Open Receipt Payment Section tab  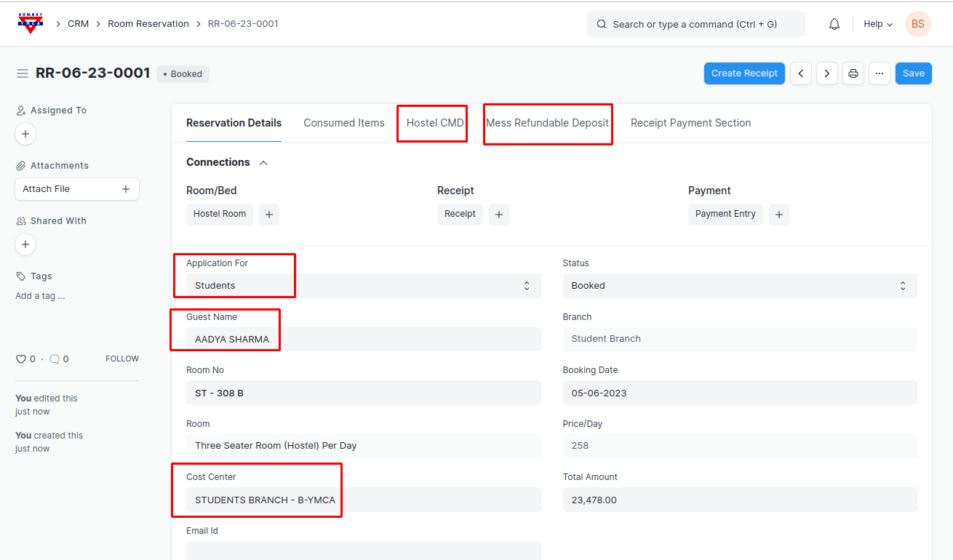(690, 123)
